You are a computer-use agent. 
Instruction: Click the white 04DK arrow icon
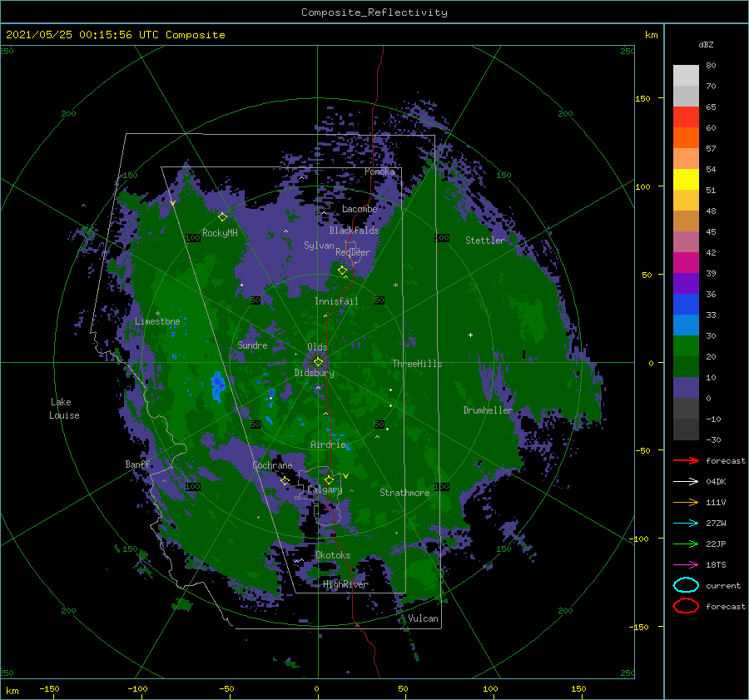686,481
